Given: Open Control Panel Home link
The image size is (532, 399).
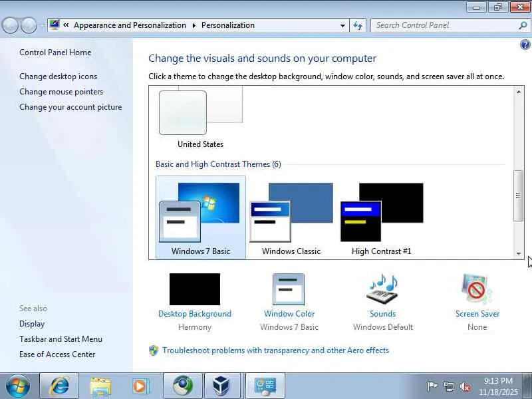Looking at the screenshot, I should [55, 53].
